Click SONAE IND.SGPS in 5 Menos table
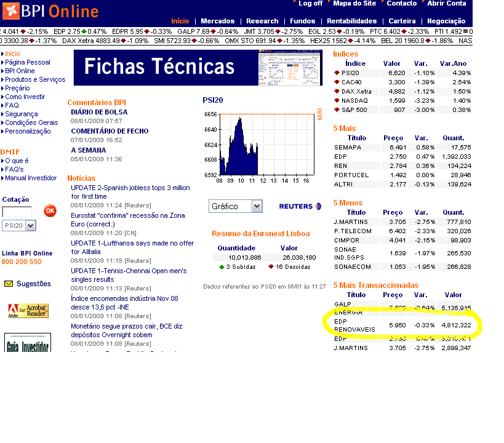The height and width of the screenshot is (443, 504). pos(350,253)
